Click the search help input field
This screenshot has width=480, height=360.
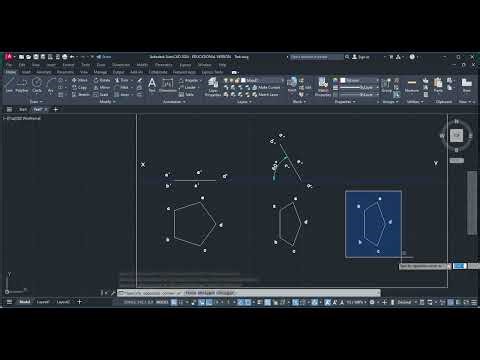(x=316, y=57)
